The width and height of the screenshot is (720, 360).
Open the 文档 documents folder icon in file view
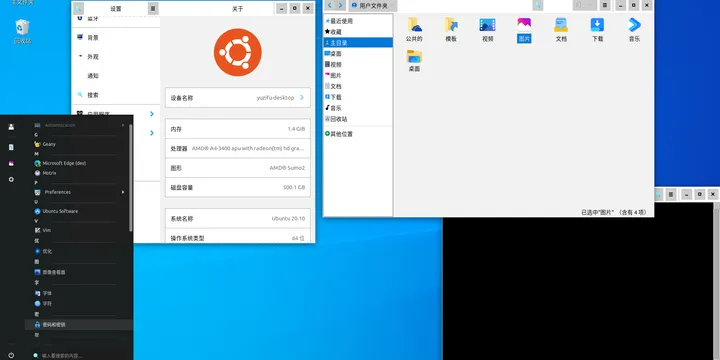561,30
